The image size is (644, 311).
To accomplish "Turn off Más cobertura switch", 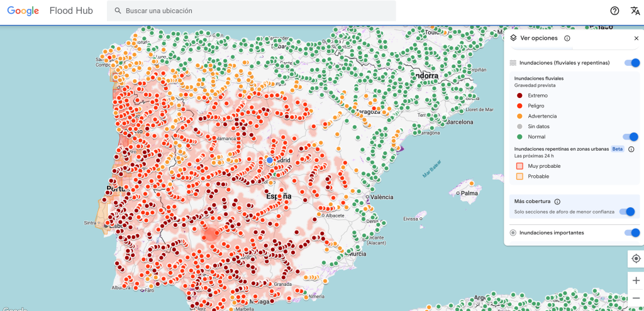I will click(627, 212).
